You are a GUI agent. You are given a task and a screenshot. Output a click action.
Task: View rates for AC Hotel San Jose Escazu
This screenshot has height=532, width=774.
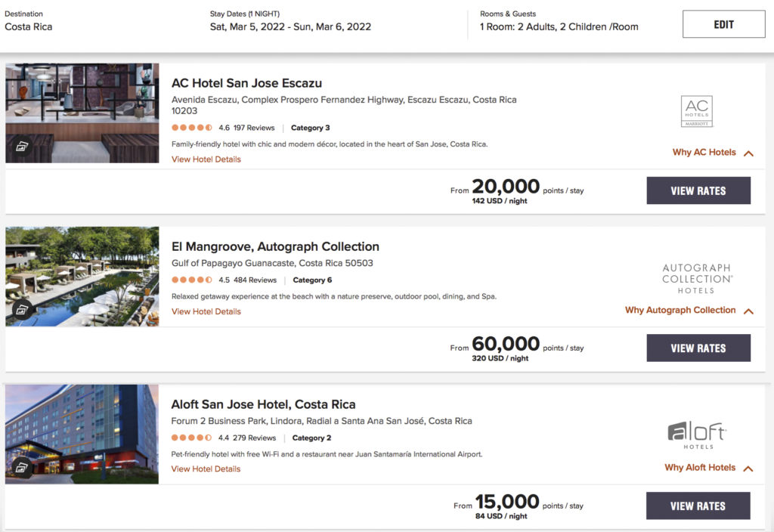pyautogui.click(x=698, y=191)
